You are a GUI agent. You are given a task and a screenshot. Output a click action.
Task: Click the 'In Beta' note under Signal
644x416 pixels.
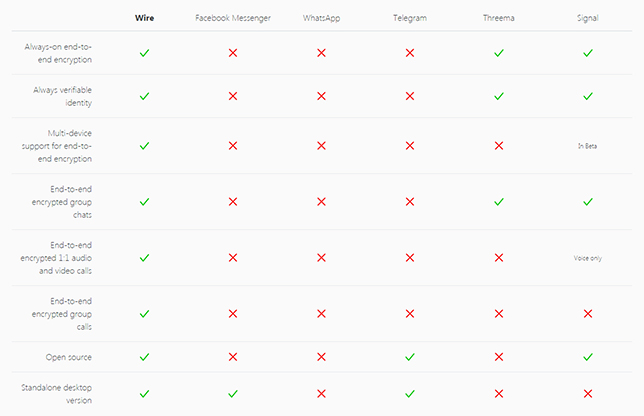(587, 146)
